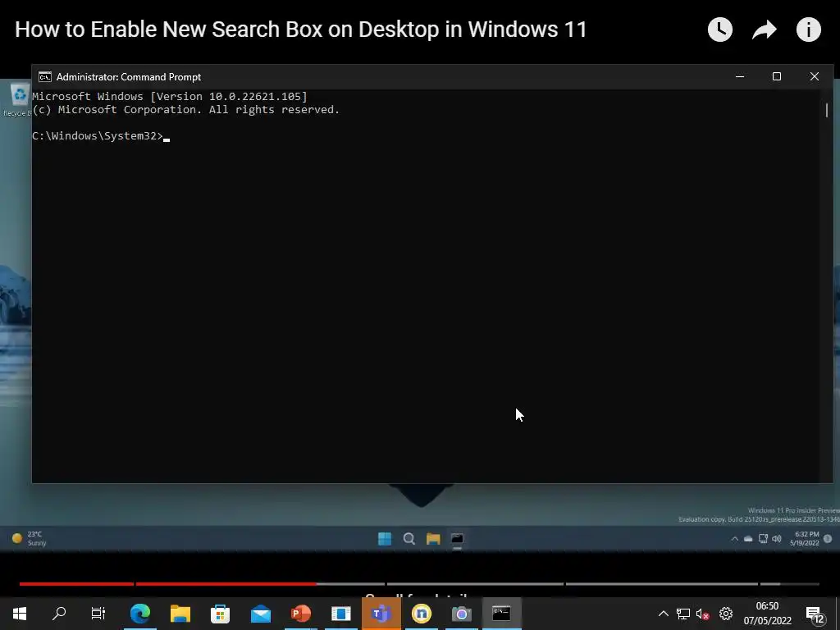The image size is (840, 630).
Task: Click the Share arrow icon on video
Action: coord(765,30)
